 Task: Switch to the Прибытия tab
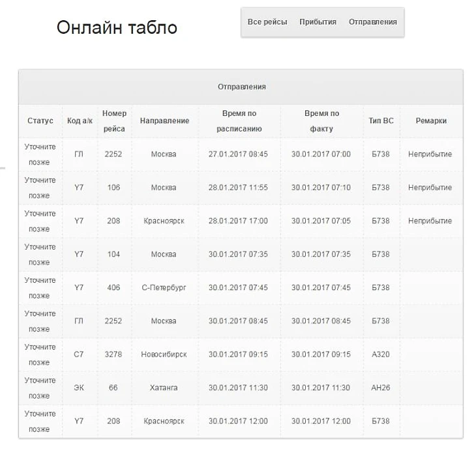pos(318,22)
